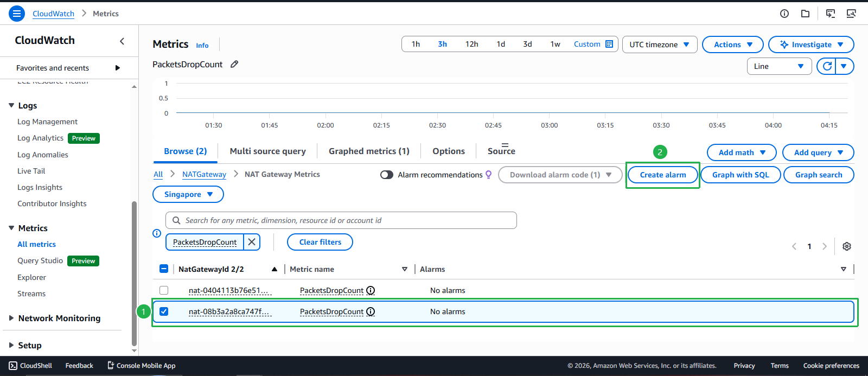
Task: Open the Line graph type dropdown
Action: coord(779,66)
